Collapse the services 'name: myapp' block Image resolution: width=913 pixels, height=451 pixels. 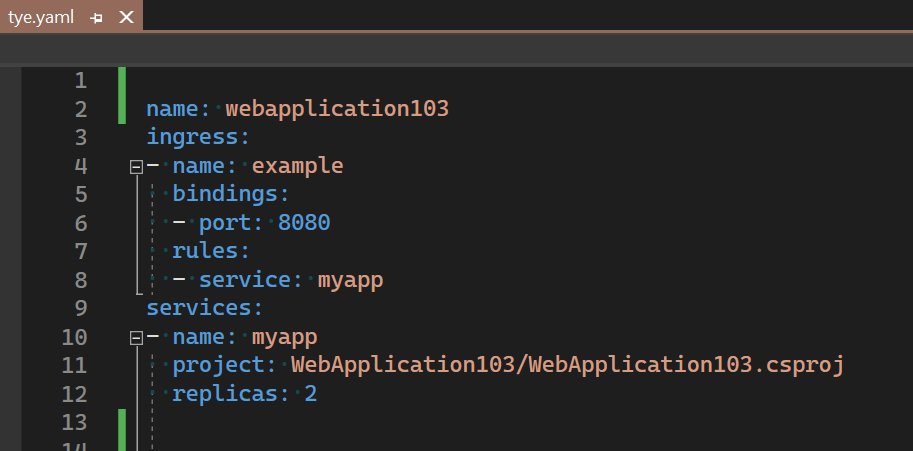136,338
